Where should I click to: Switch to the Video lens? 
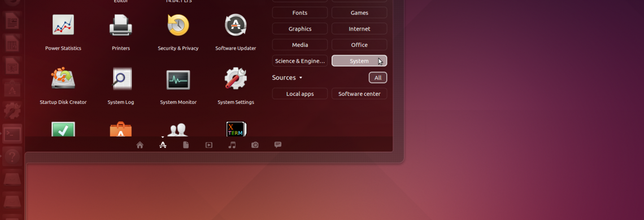point(209,145)
